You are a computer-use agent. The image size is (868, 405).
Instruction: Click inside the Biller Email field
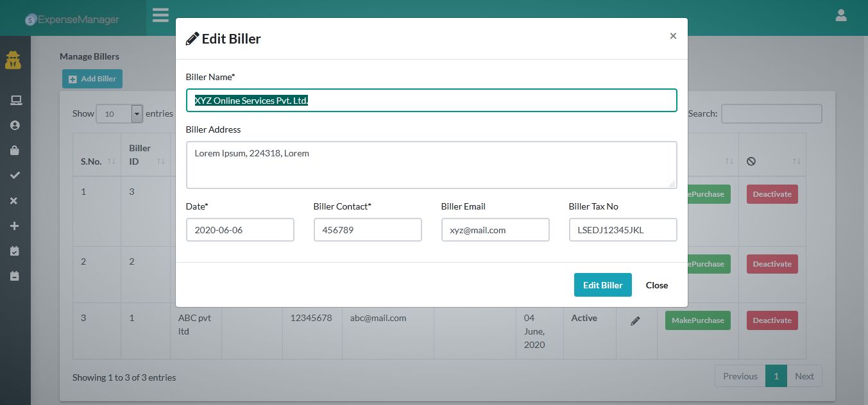point(495,229)
